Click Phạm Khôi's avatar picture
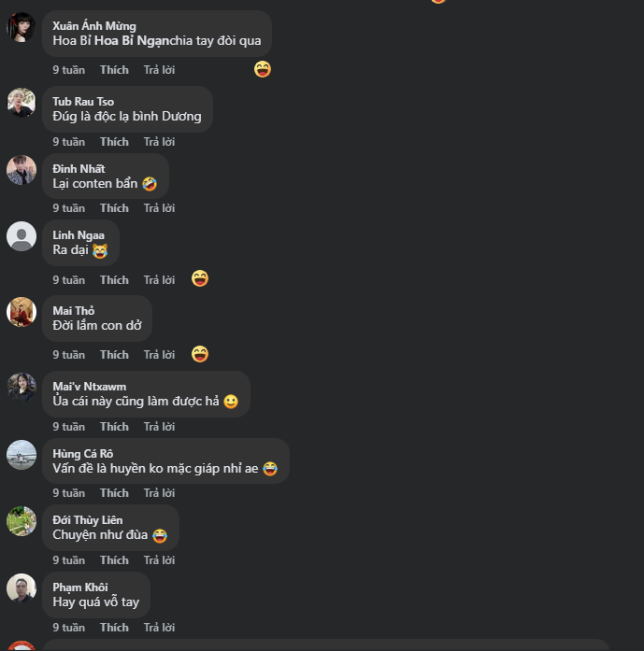This screenshot has width=644, height=651. point(21,588)
